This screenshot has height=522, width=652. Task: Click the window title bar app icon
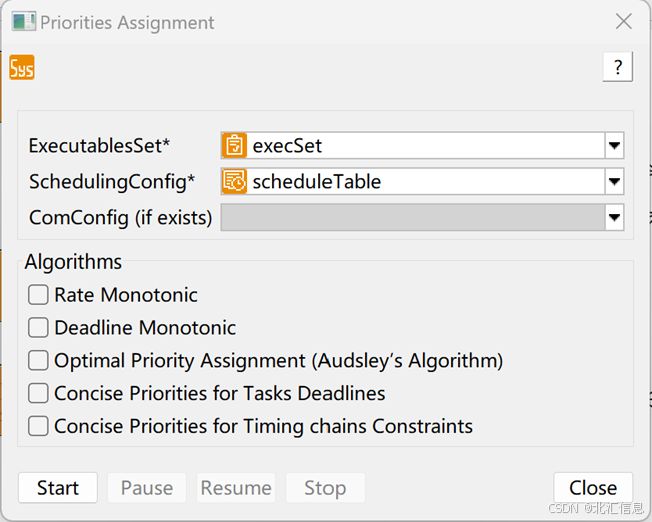click(x=23, y=22)
